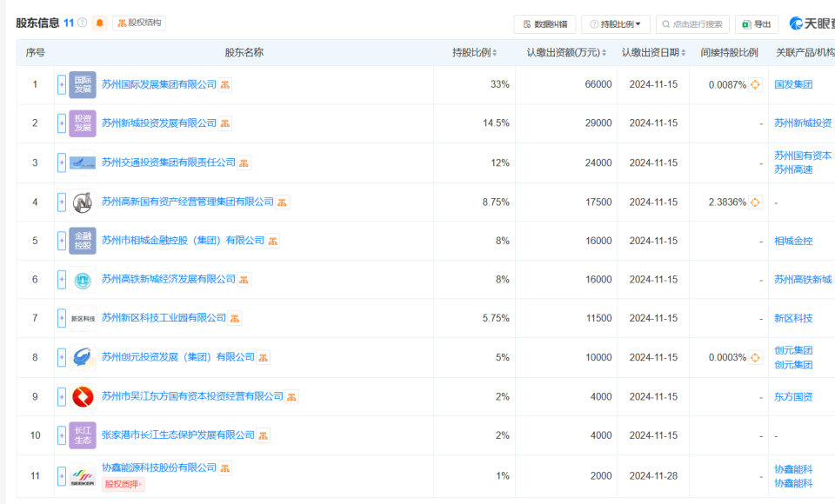This screenshot has height=504, width=835.
Task: Open company link 苏州新城投资发展有限公司
Action: tap(158, 123)
